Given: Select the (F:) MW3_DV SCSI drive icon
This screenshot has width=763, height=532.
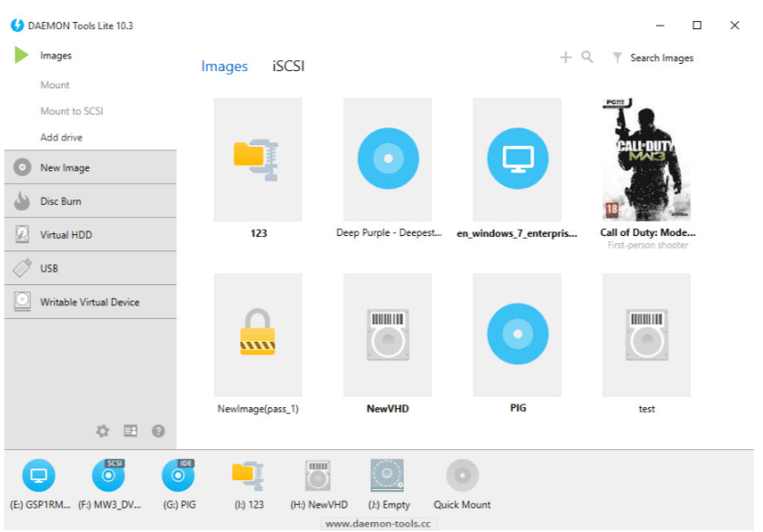Looking at the screenshot, I should point(108,476).
